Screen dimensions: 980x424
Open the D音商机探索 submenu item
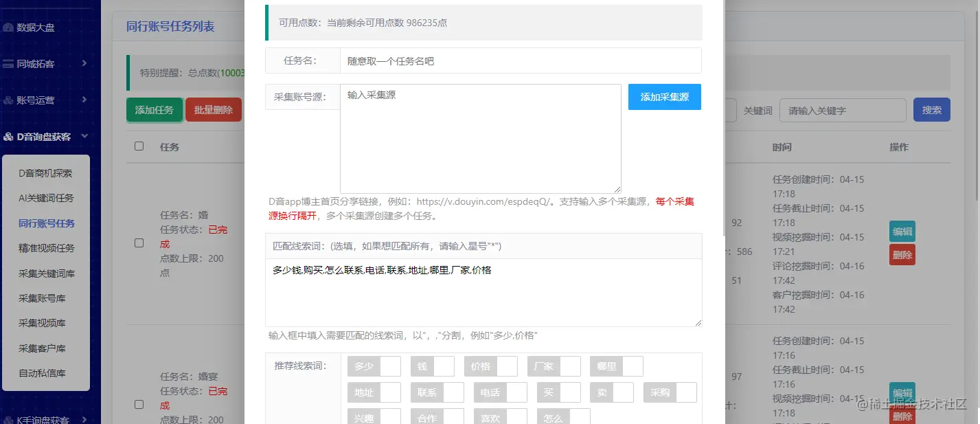[45, 173]
